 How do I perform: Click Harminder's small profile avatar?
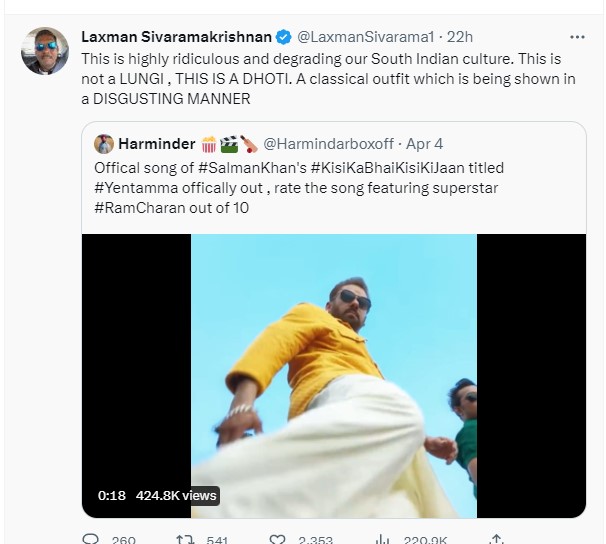coord(104,144)
